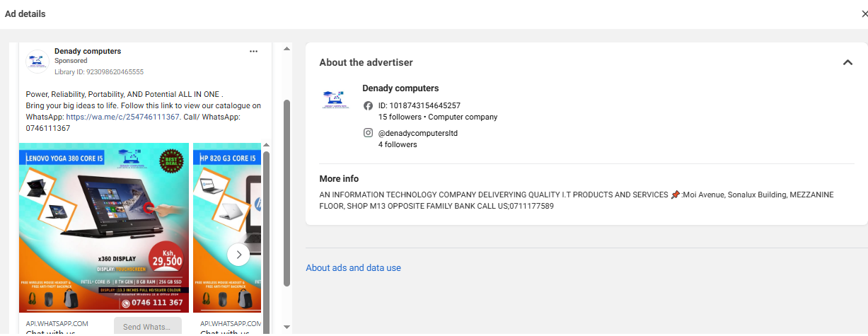
Task: Open Denady computers in the About the advertiser panel
Action: [400, 88]
